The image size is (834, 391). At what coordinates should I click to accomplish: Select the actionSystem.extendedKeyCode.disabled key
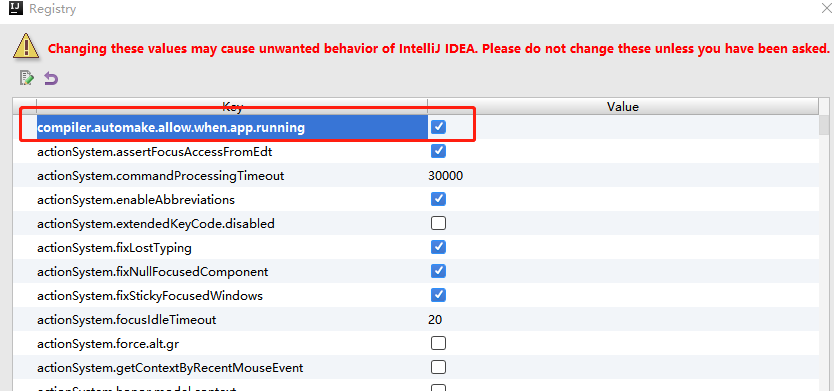tap(156, 224)
